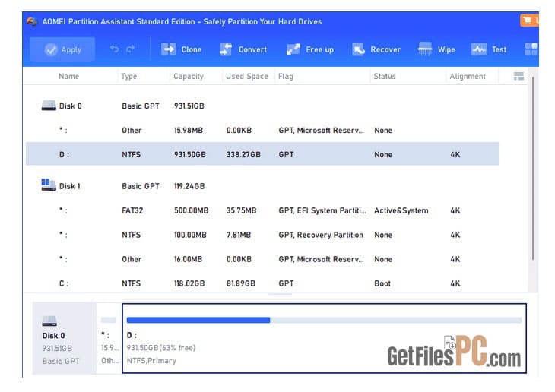Viewport: 555px width, 392px height.
Task: Sort by the Status column header
Action: tap(385, 77)
